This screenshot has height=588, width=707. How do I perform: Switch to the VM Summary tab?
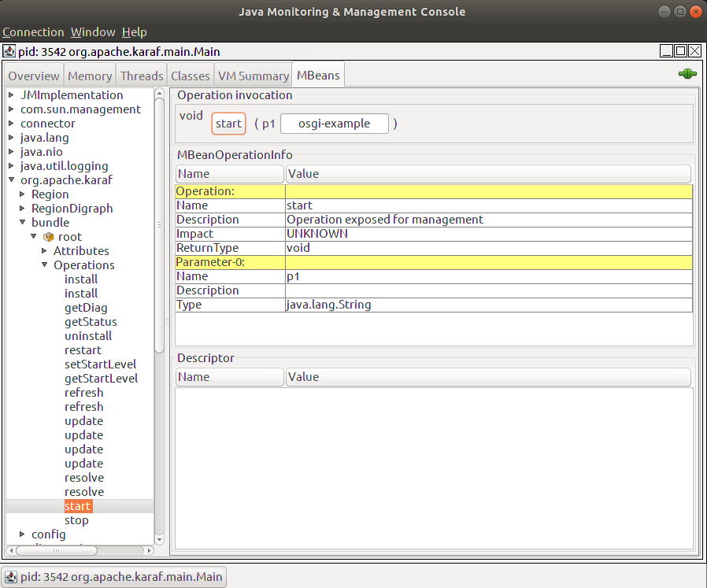click(x=254, y=76)
